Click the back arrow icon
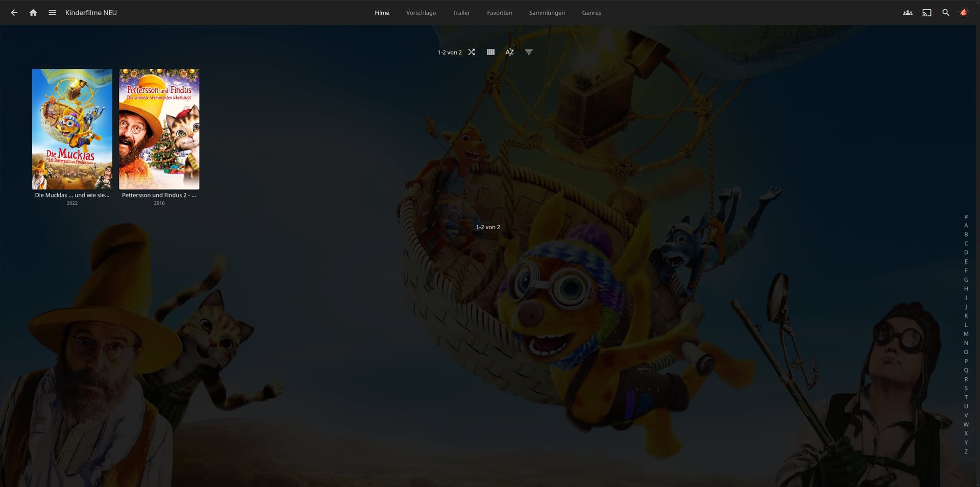This screenshot has width=980, height=487. pyautogui.click(x=14, y=13)
